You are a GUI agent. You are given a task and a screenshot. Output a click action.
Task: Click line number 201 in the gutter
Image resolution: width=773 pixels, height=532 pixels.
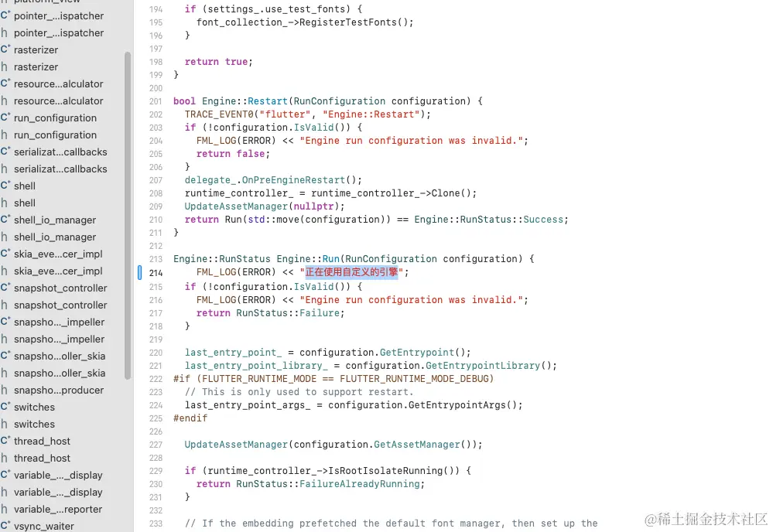click(x=156, y=101)
